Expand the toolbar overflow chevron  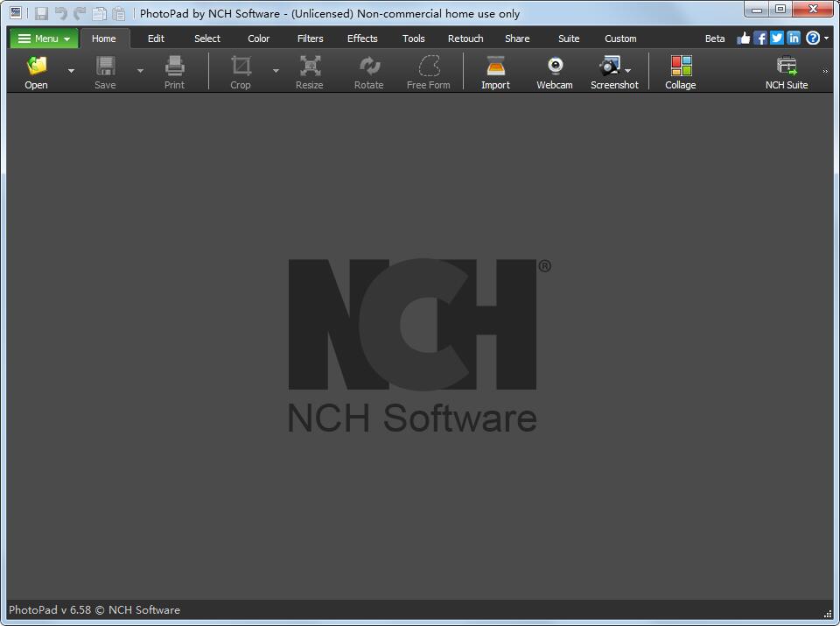coord(825,71)
